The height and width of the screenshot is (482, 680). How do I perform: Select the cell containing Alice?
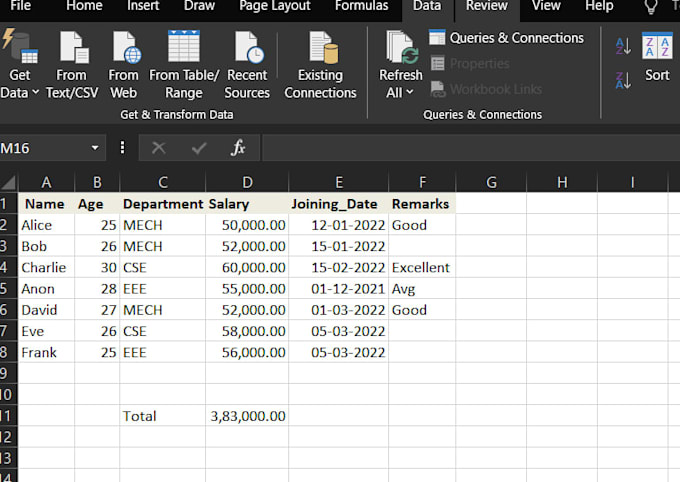[46, 225]
